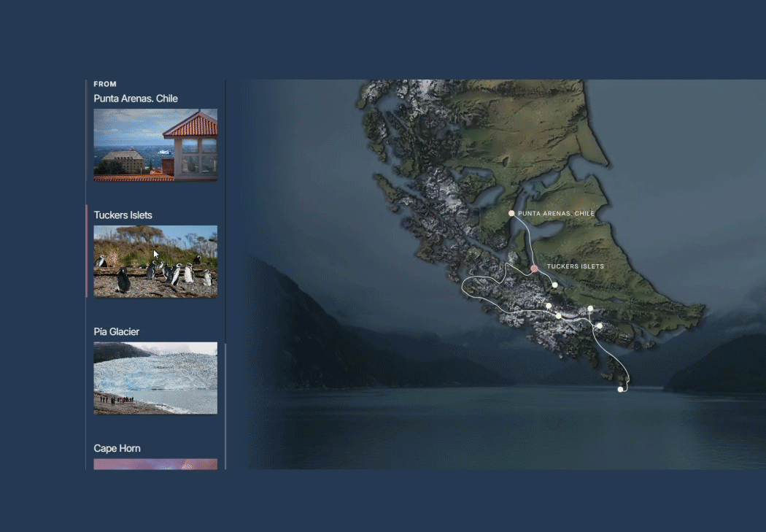Open the Tuckers Islets penguin photo
Viewport: 766px width, 532px height.
click(155, 261)
